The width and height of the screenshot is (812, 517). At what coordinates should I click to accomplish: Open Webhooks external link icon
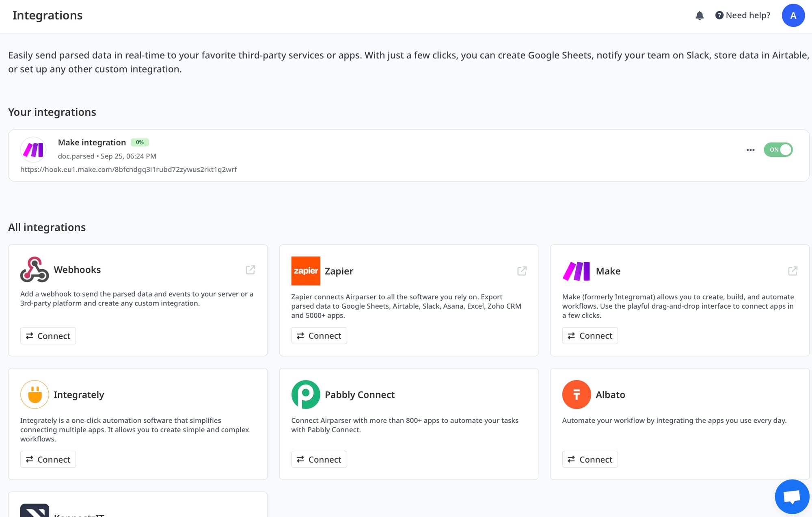pyautogui.click(x=251, y=270)
